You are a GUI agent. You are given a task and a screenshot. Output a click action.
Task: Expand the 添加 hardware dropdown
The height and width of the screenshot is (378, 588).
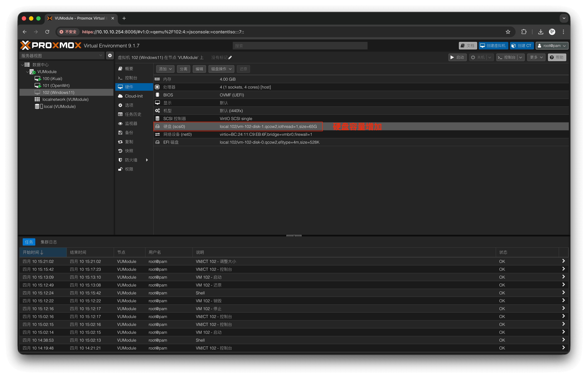pos(165,69)
